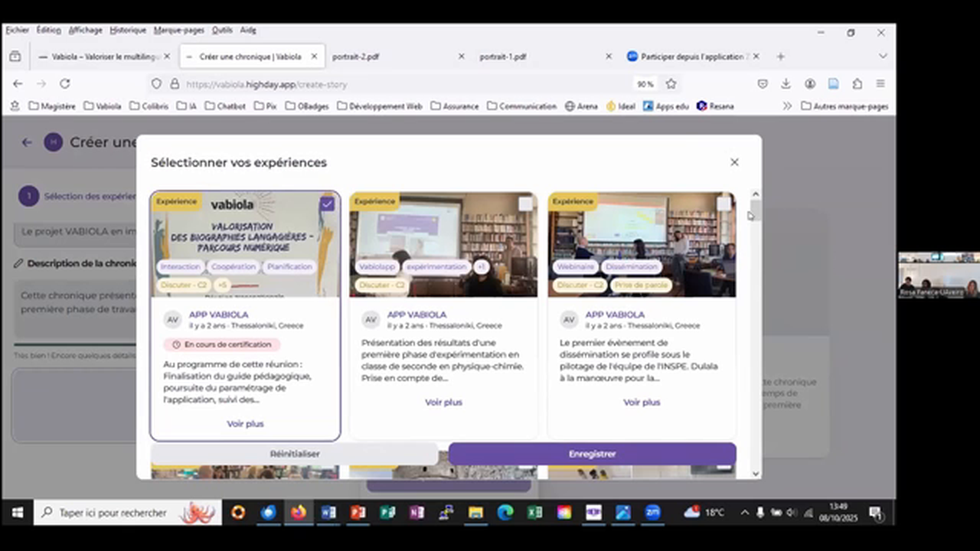Open Word from the Windows taskbar
Viewport: 980px width, 551px height.
[x=328, y=513]
